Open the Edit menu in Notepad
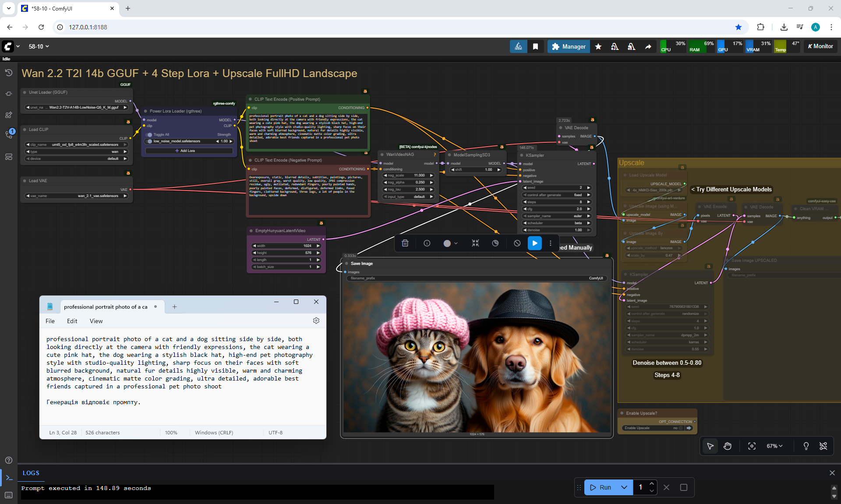Image resolution: width=841 pixels, height=504 pixels. [x=72, y=321]
